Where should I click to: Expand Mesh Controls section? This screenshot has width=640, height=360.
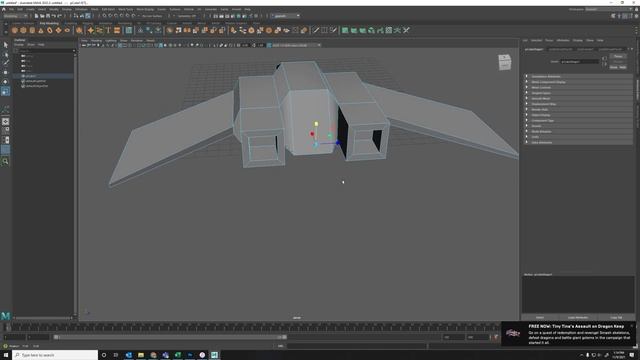[578, 87]
